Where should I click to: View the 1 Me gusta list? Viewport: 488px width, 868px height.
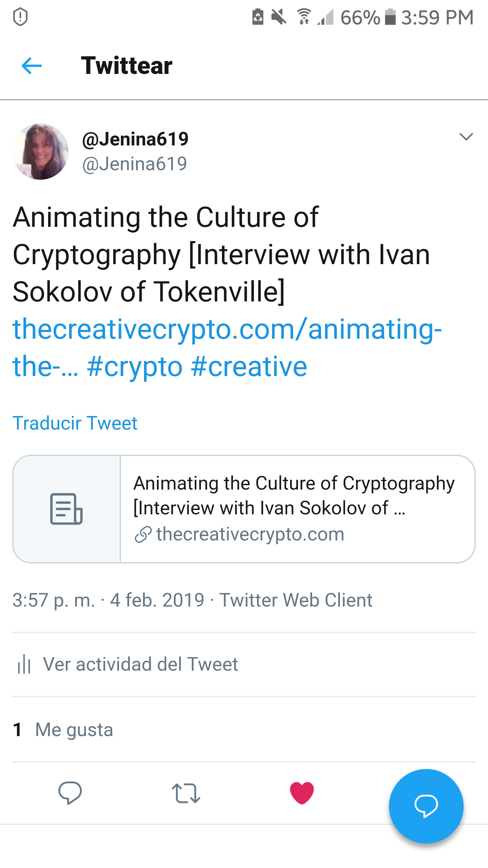click(63, 729)
